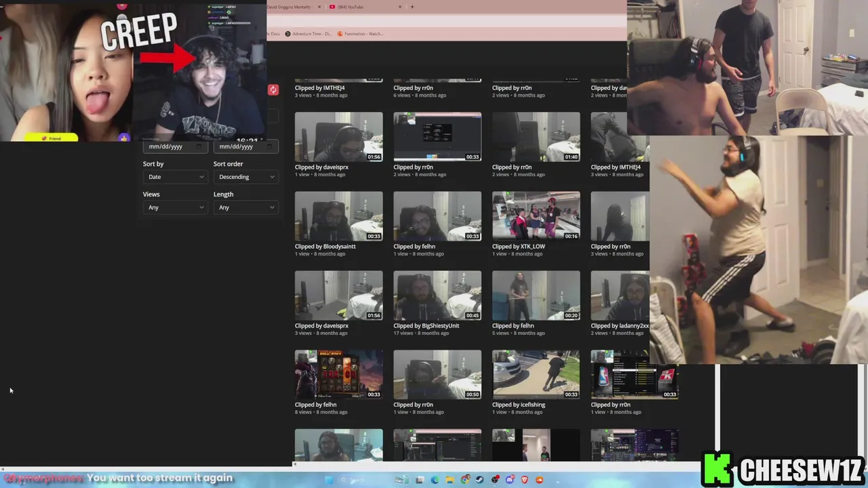The image size is (868, 488).
Task: Open Google Chrome from the taskbar
Action: [465, 480]
